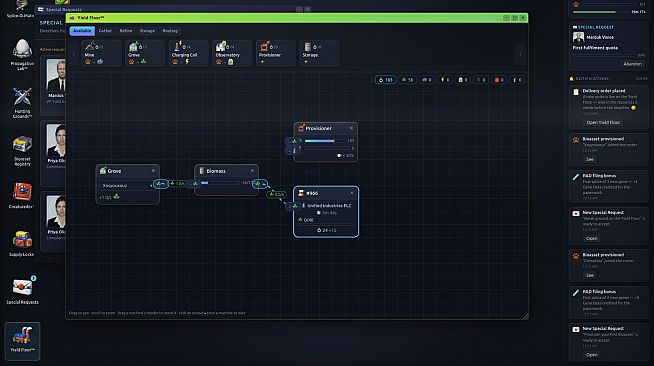Viewport: 654px width, 366px height.
Task: Close the Unified Industries order node
Action: [352, 193]
